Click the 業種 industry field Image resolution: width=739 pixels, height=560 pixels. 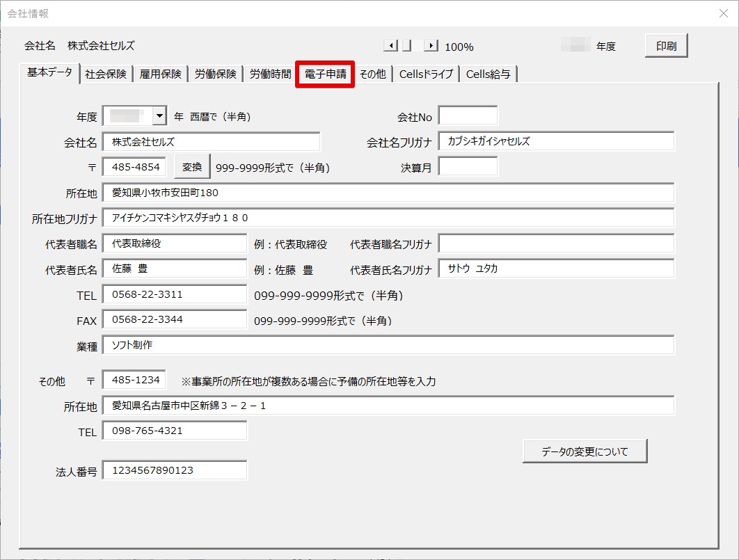pyautogui.click(x=278, y=344)
